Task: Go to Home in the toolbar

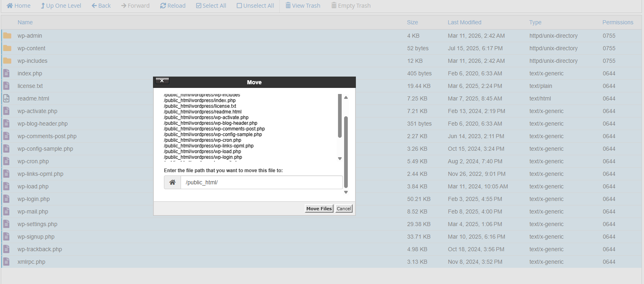Action: 19,6
